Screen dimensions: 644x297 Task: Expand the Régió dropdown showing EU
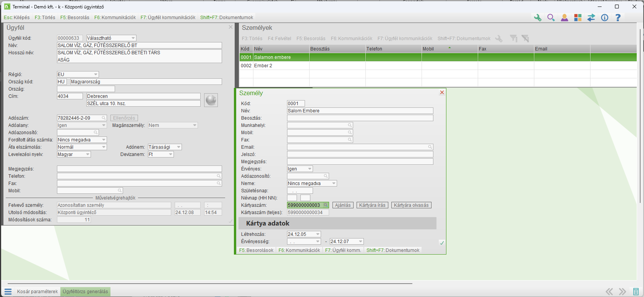[x=96, y=75]
